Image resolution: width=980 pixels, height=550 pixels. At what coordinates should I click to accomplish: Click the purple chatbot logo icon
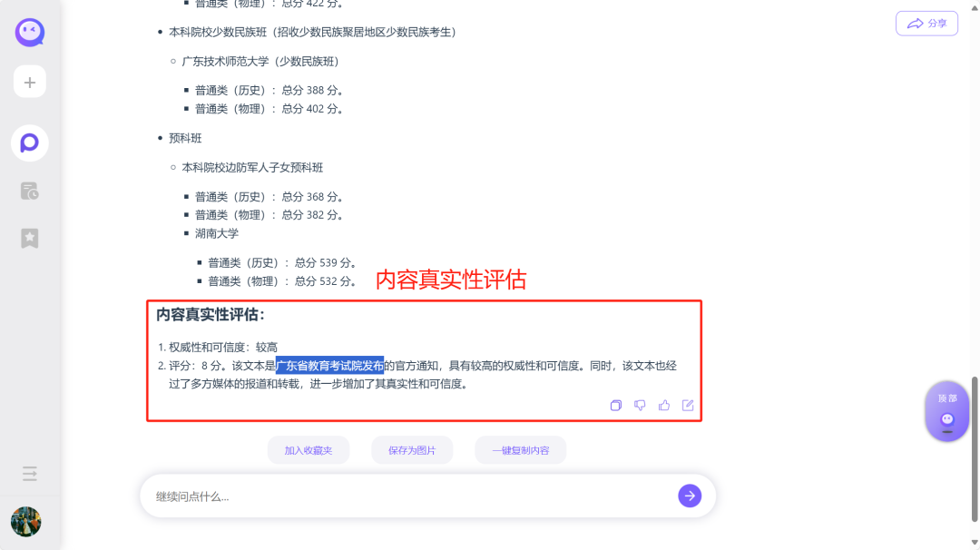29,33
